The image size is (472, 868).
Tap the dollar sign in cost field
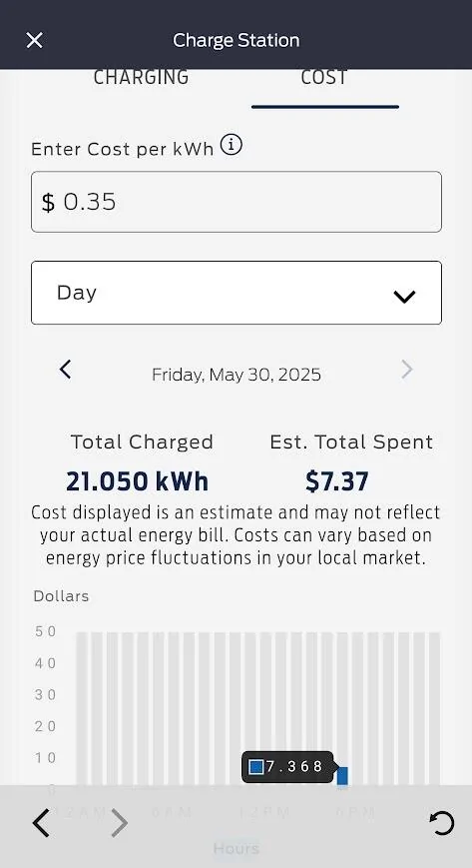[49, 202]
